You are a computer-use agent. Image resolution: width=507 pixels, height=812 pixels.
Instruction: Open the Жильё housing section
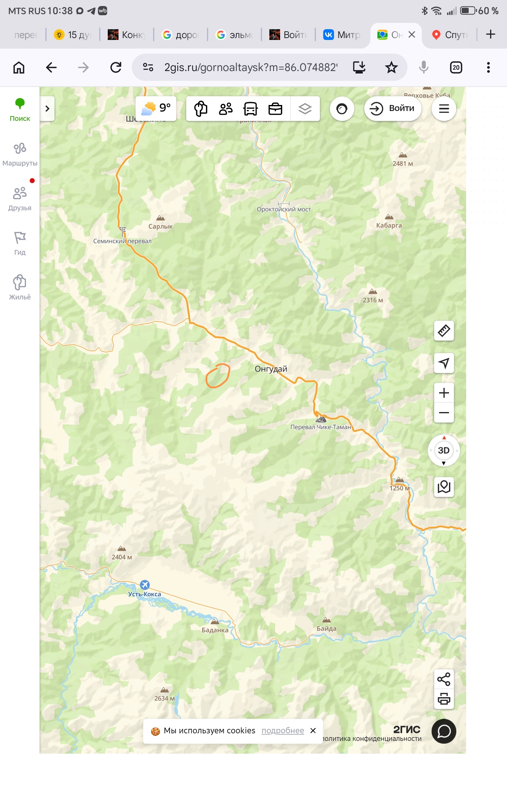[20, 288]
